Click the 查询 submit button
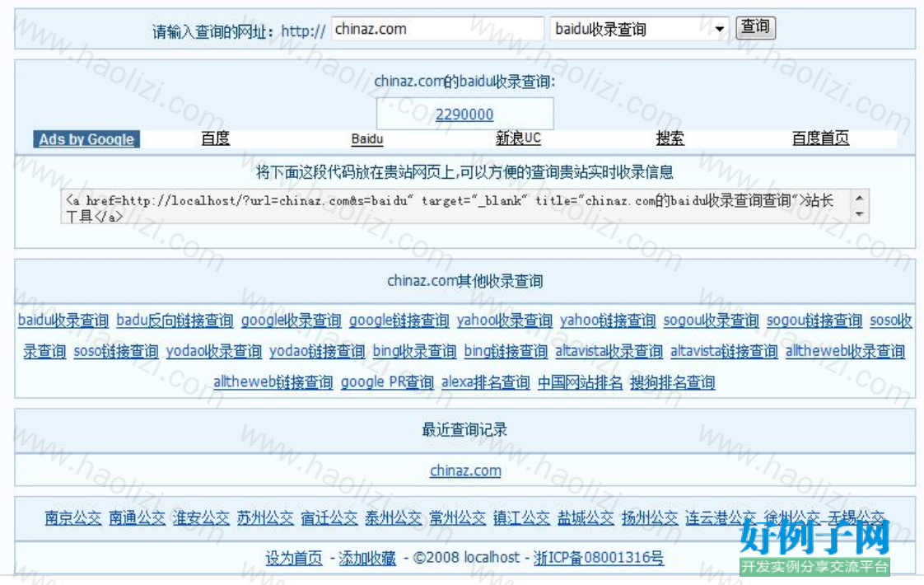 (x=755, y=27)
